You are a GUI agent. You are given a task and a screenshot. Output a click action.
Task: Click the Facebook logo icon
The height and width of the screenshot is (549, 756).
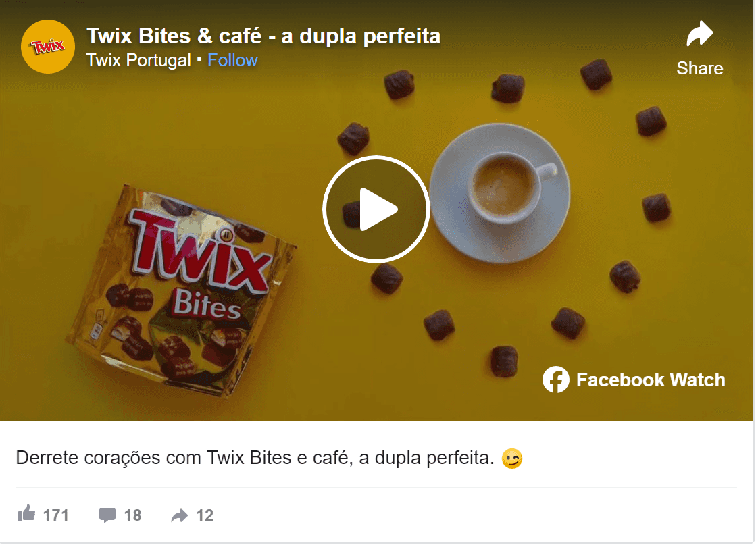coord(556,380)
